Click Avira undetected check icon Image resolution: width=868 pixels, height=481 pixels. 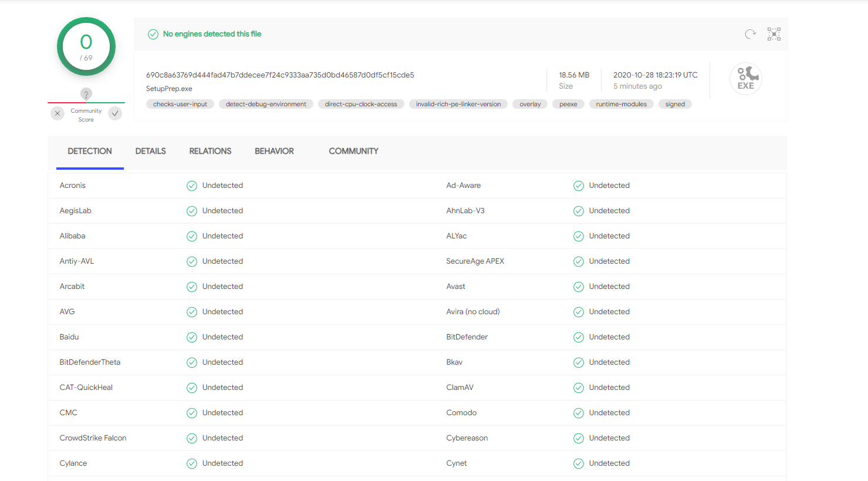point(579,312)
